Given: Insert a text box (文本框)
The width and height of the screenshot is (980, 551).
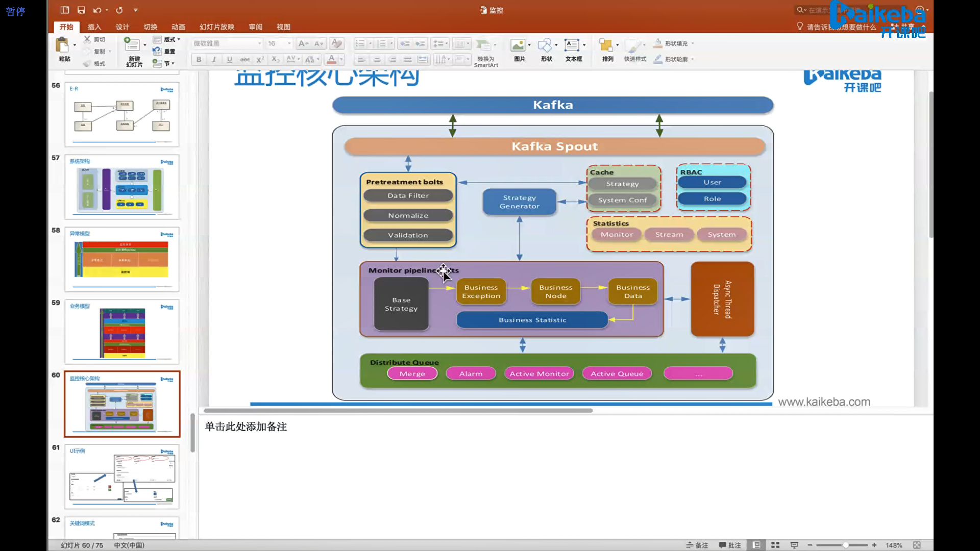Looking at the screenshot, I should [x=572, y=45].
